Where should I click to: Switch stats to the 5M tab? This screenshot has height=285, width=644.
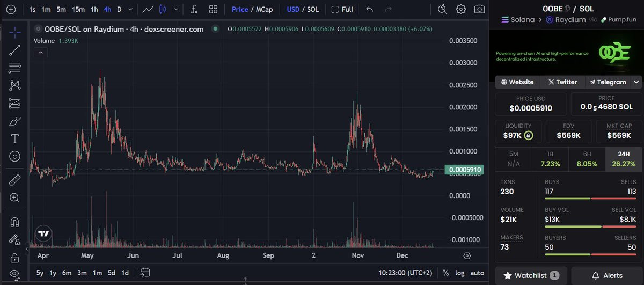click(513, 159)
